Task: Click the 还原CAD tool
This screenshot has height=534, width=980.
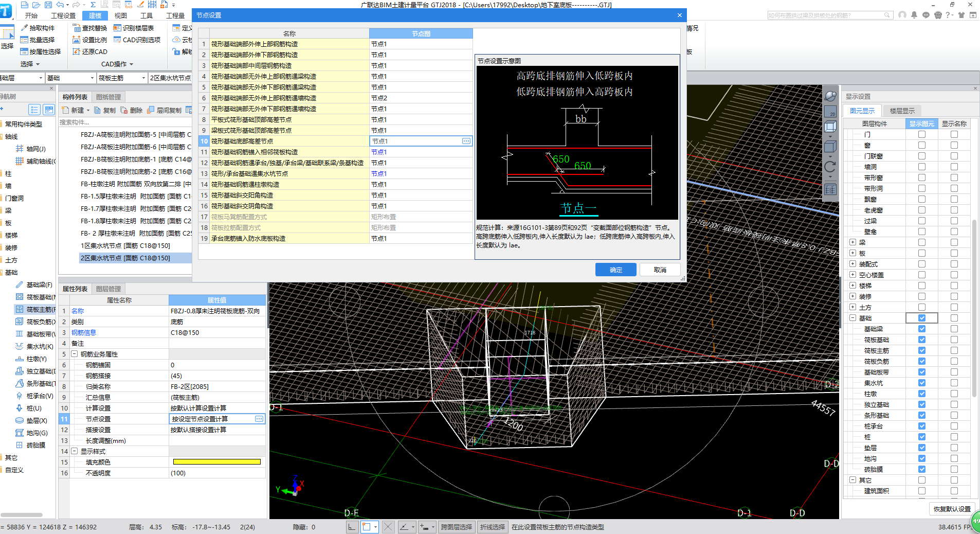Action: coord(90,51)
